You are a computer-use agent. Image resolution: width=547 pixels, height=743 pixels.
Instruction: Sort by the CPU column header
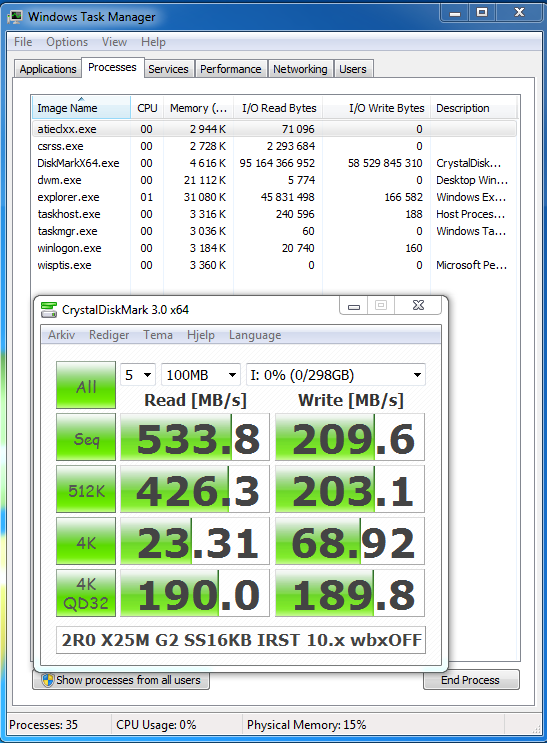(147, 108)
